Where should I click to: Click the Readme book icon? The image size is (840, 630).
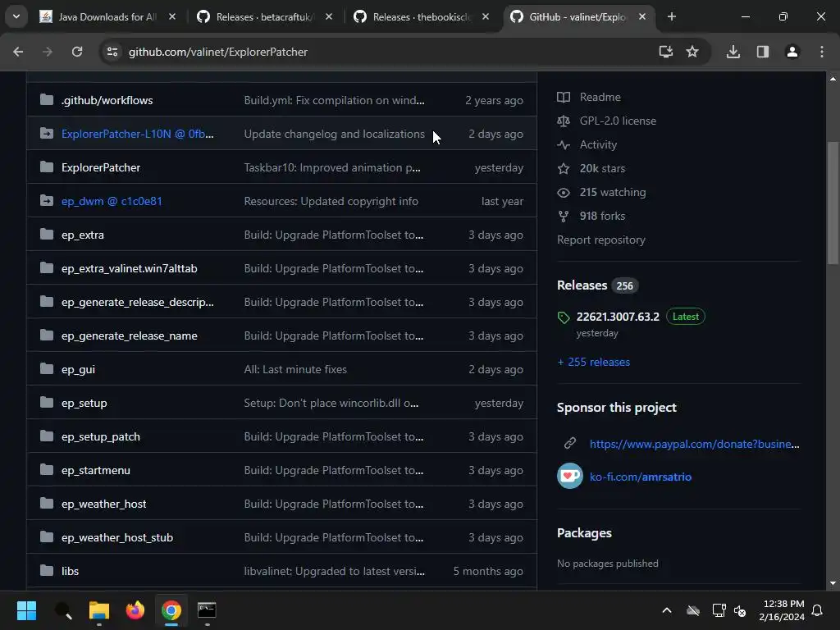pyautogui.click(x=564, y=97)
